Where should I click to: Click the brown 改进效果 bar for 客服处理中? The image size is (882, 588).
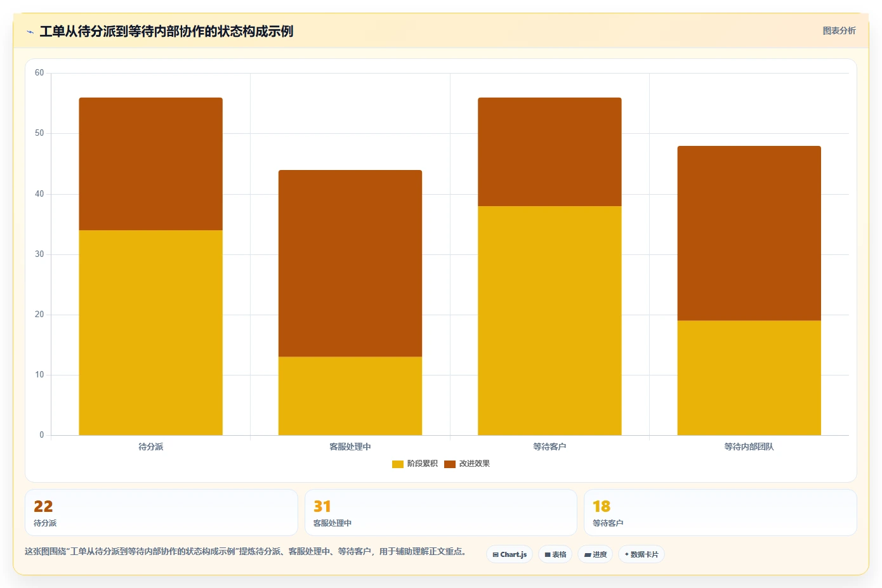click(x=350, y=263)
